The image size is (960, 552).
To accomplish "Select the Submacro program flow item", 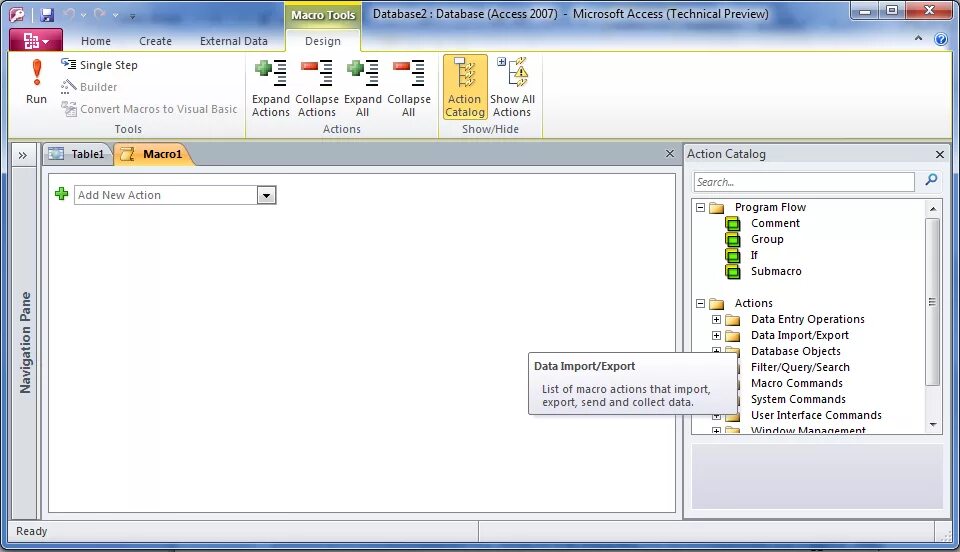I will [x=776, y=271].
